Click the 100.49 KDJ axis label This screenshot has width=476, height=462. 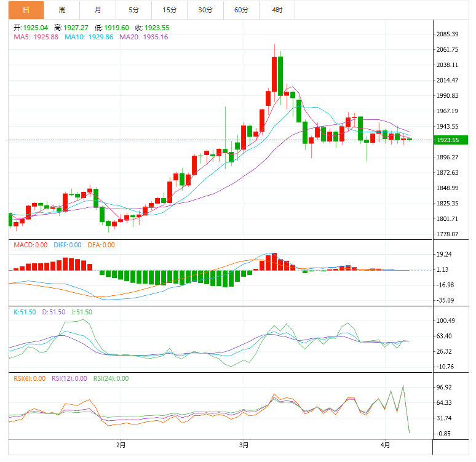coord(446,321)
